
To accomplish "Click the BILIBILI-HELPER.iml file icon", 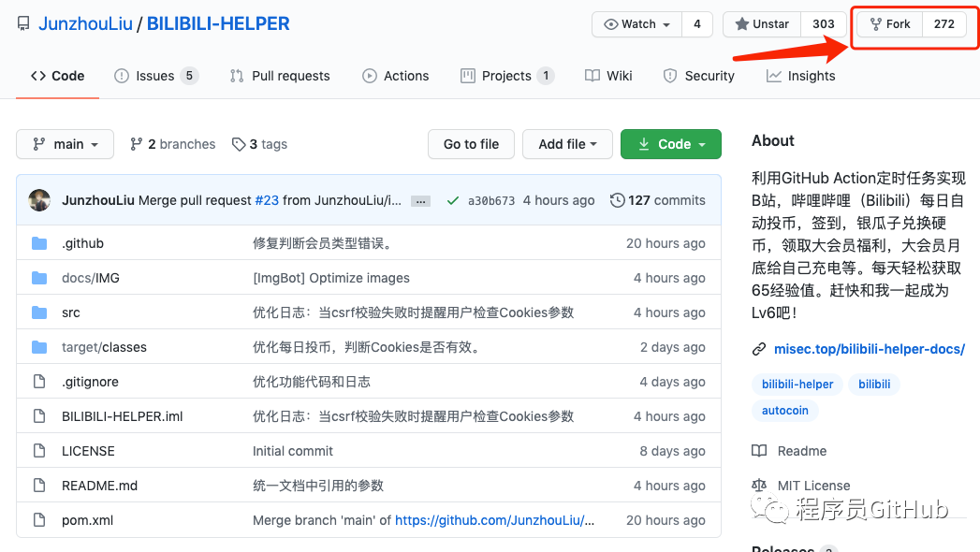I will [39, 416].
